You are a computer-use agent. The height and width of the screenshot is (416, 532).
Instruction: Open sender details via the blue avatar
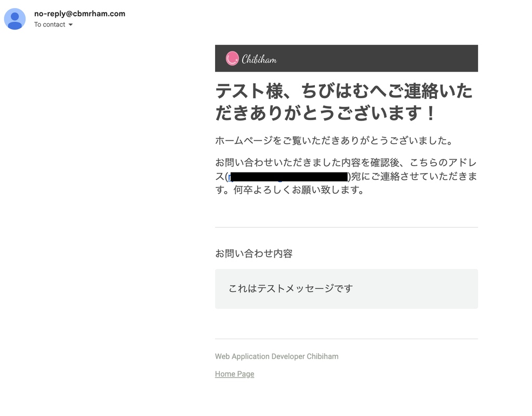click(15, 19)
